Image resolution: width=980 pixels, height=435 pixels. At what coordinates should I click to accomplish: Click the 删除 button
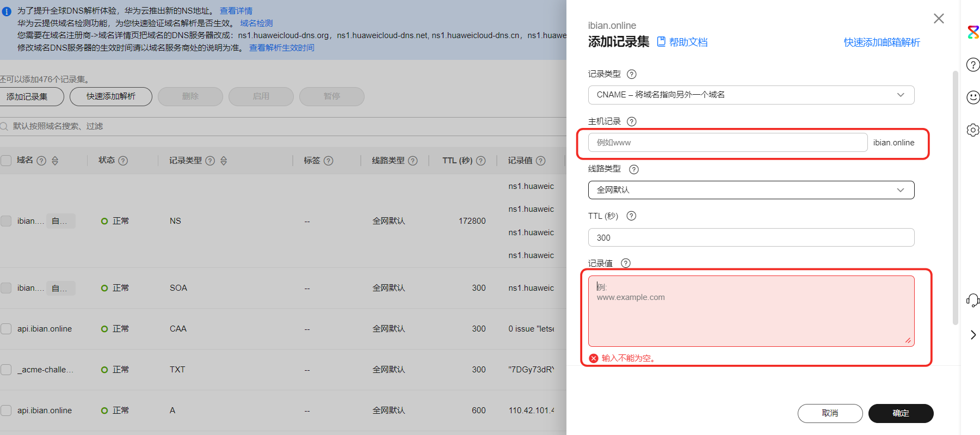(x=190, y=96)
